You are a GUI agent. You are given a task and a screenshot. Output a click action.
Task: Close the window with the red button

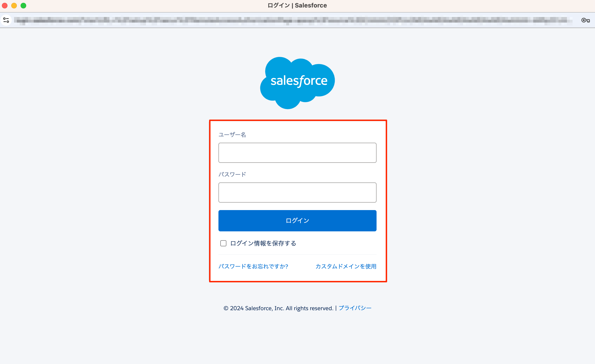click(x=5, y=6)
